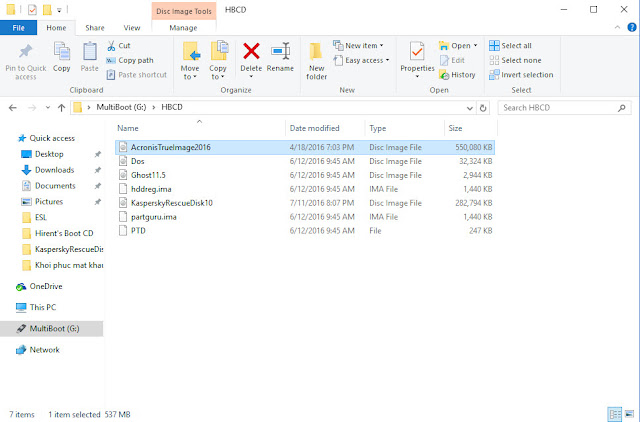Open the File menu tab
The height and width of the screenshot is (422, 640).
click(x=18, y=28)
